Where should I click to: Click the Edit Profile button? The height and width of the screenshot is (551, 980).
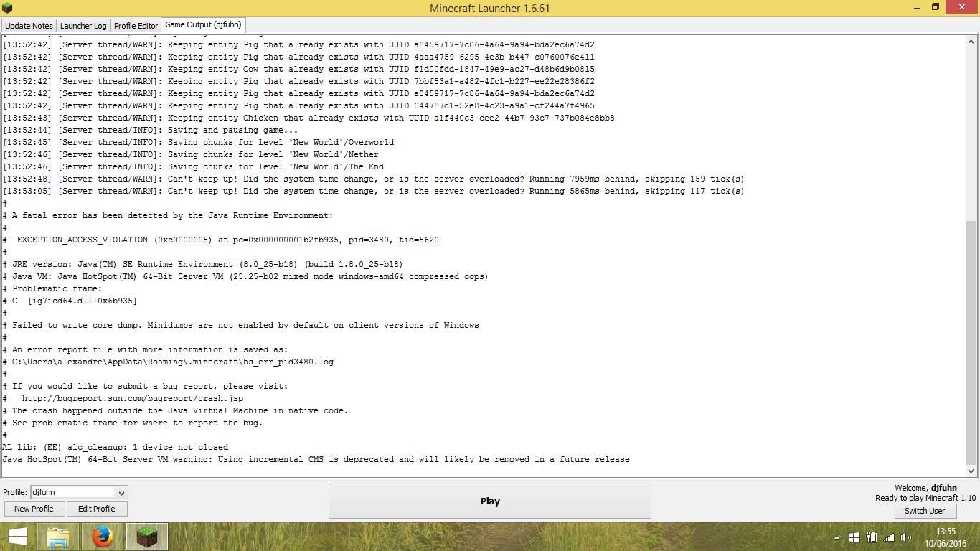(97, 509)
